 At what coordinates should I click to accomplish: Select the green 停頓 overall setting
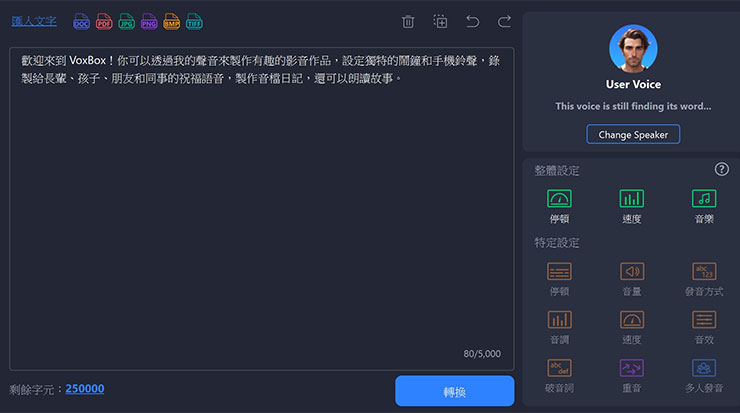[559, 206]
